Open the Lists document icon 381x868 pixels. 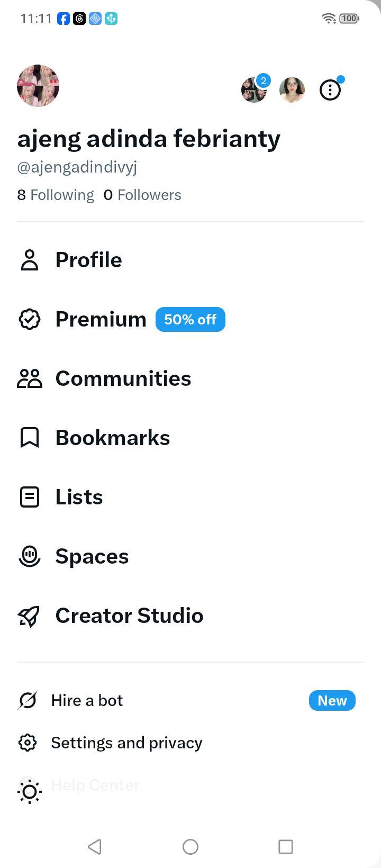(x=30, y=497)
